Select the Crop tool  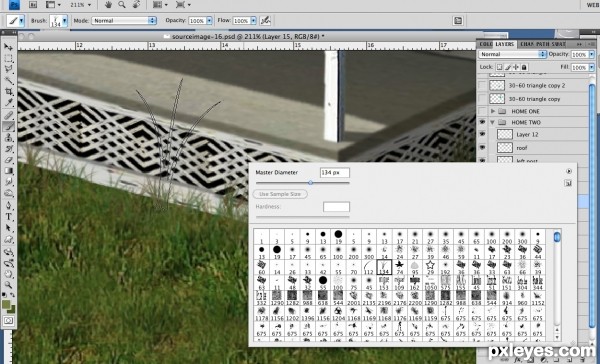coord(8,92)
